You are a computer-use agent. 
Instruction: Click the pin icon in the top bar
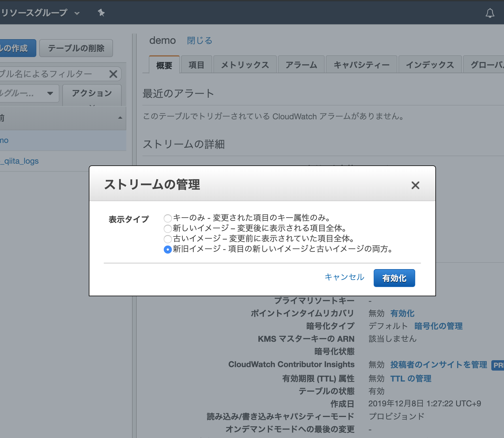(101, 13)
